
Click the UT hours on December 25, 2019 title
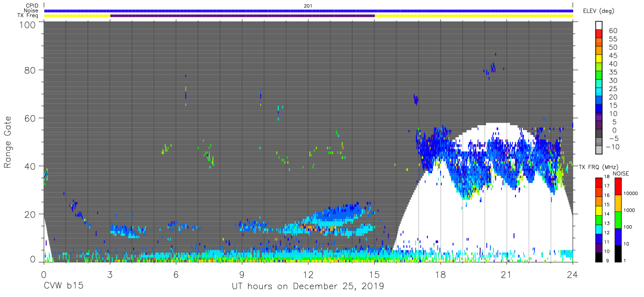(x=308, y=287)
